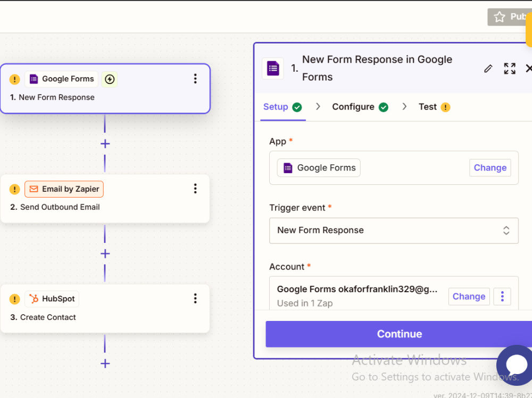
Task: Open the Google Forms step options menu
Action: tap(195, 79)
